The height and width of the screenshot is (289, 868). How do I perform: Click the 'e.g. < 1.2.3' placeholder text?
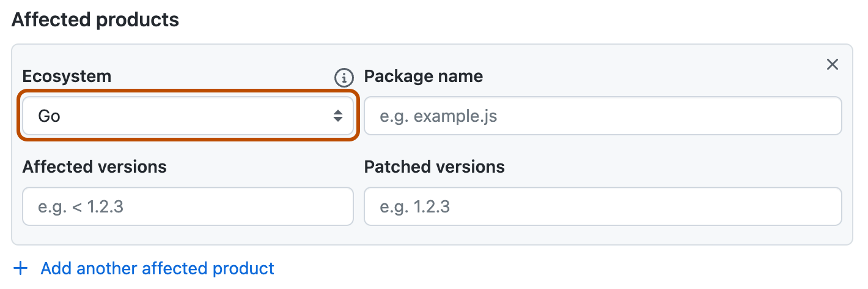(x=81, y=206)
